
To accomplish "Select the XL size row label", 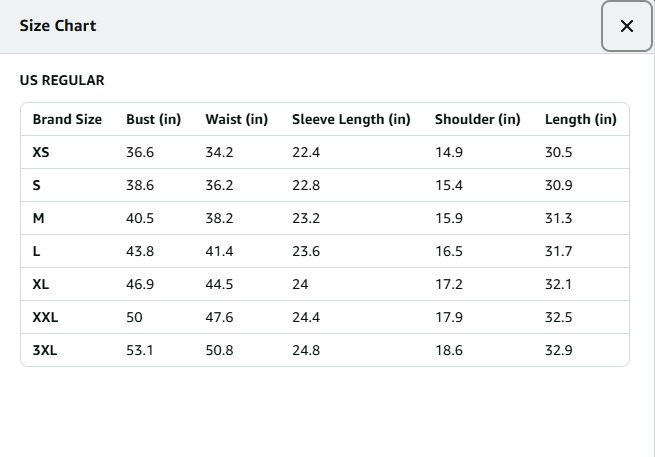I will coord(41,284).
